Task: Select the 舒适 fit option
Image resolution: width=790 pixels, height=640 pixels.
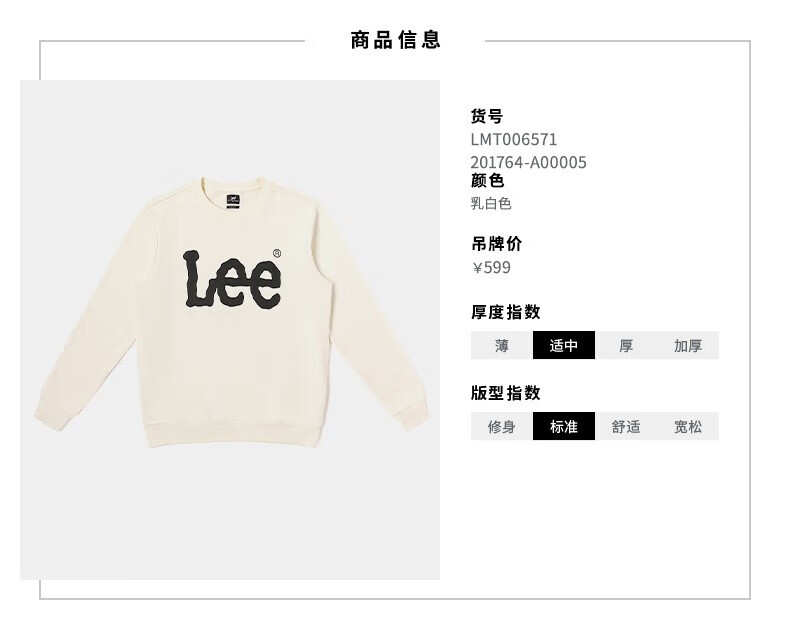Action: 626,426
